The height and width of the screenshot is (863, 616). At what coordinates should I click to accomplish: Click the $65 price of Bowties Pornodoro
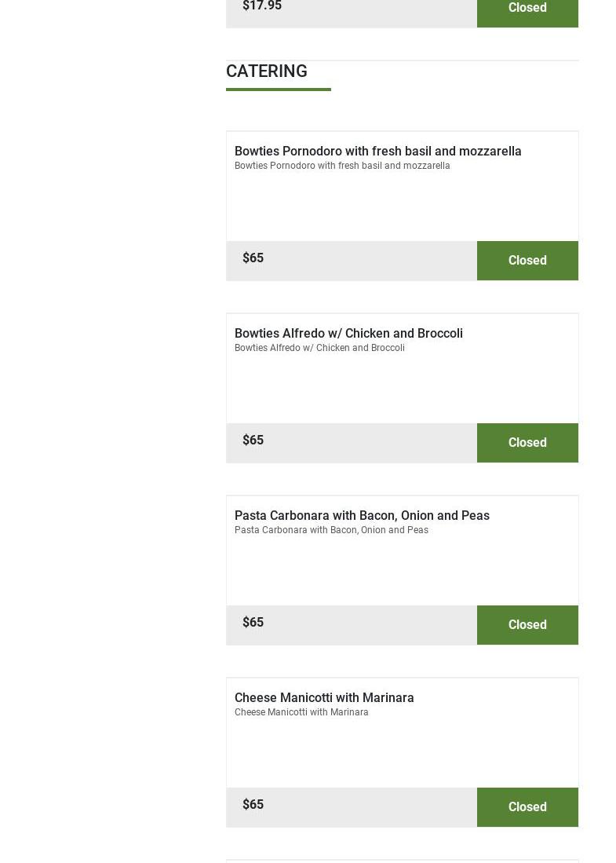tap(253, 258)
